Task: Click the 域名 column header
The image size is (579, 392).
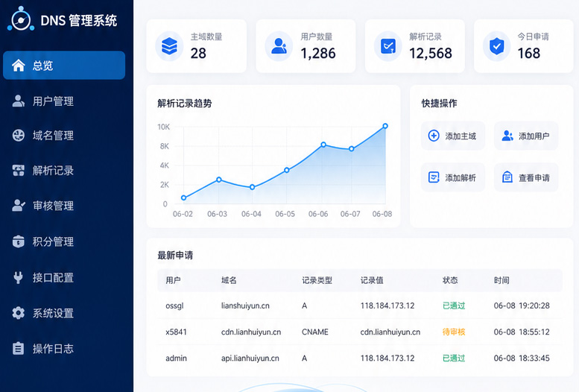Action: pyautogui.click(x=229, y=280)
